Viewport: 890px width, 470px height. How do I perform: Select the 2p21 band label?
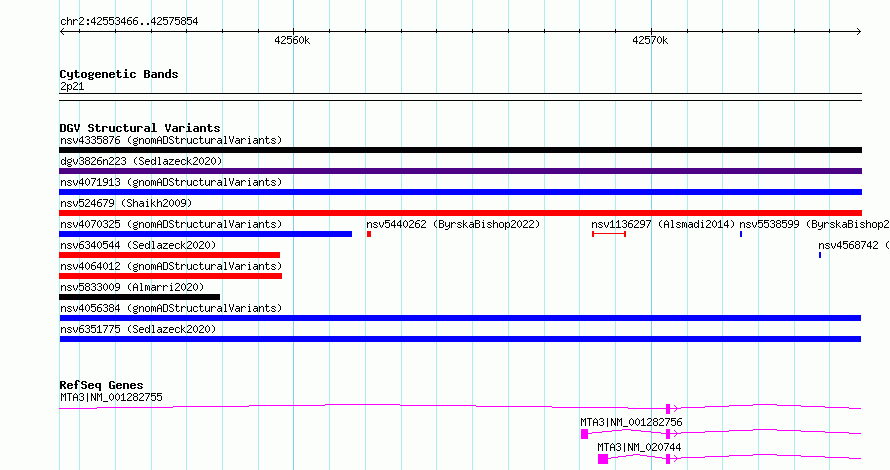coord(72,86)
